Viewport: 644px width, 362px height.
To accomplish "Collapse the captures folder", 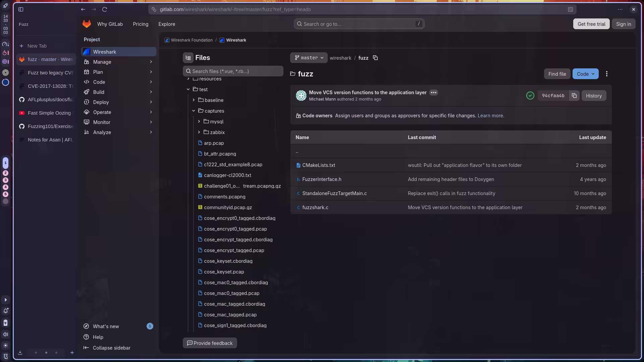I will (194, 111).
